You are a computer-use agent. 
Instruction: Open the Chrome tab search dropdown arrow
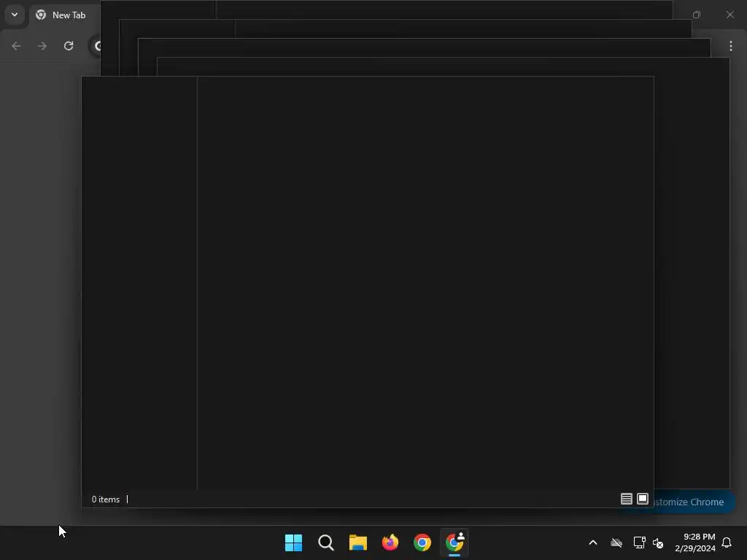15,15
